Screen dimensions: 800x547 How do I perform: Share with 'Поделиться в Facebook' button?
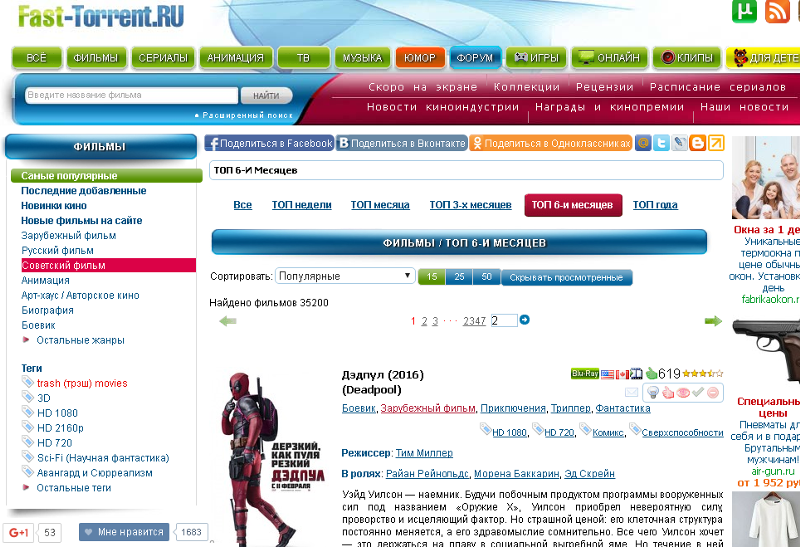coord(269,143)
